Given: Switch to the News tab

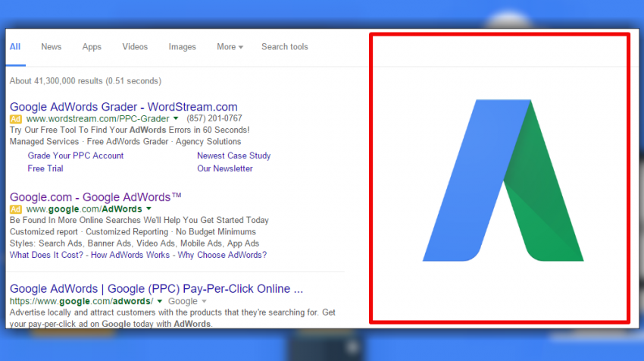Looking at the screenshot, I should click(52, 47).
